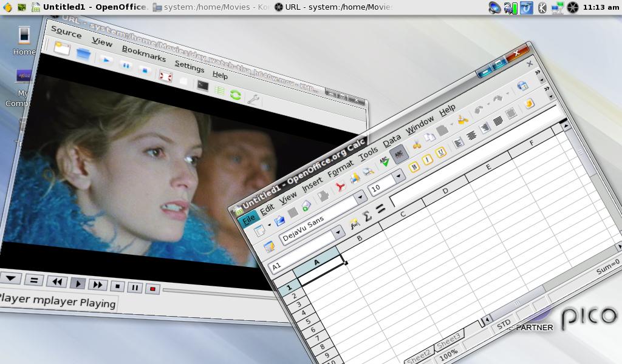Viewport: 622px width, 364px height.
Task: Click the Cut scissors icon in Calc toolbar
Action: tap(417, 144)
